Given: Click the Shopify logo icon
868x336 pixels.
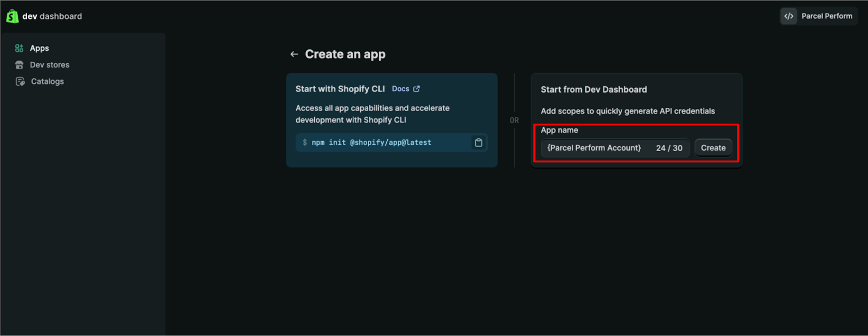Looking at the screenshot, I should click(12, 16).
